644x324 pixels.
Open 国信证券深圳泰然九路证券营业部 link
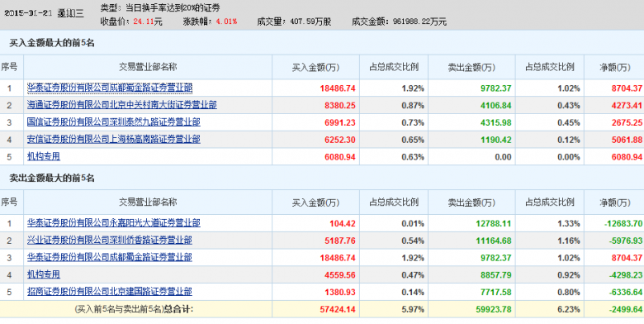pyautogui.click(x=114, y=122)
